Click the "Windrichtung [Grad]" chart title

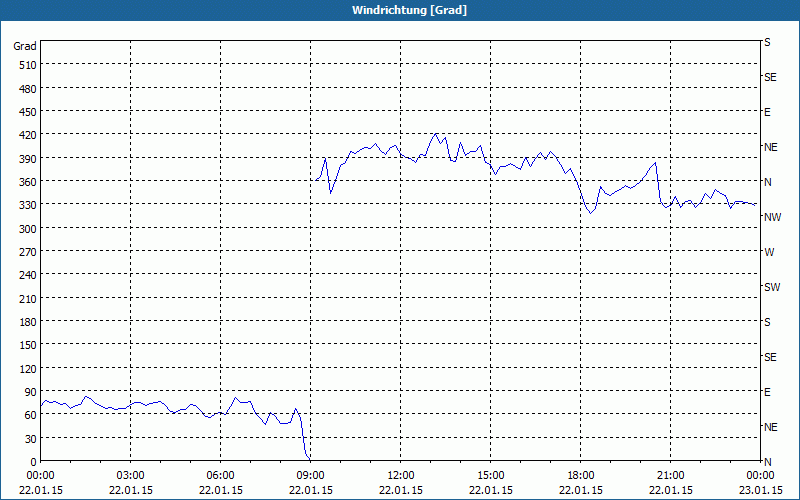point(409,10)
